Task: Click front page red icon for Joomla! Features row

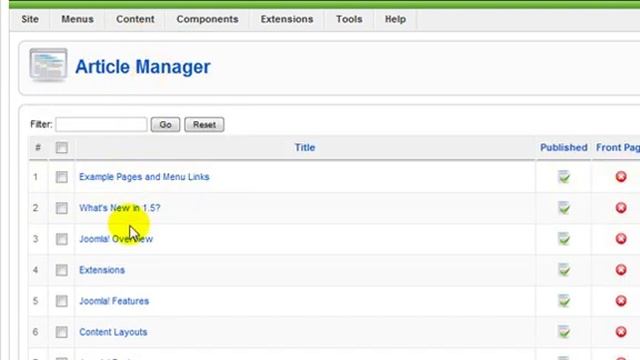Action: point(621,301)
